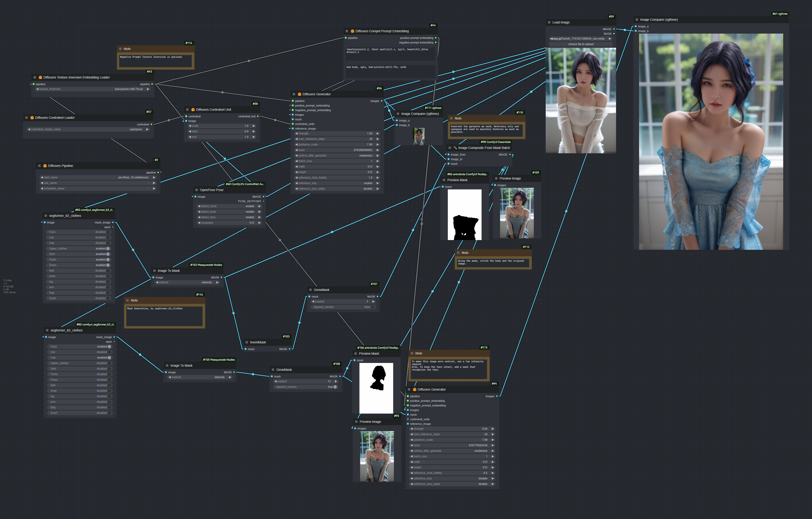Image resolution: width=812 pixels, height=519 pixels.
Task: Click the collapse dot on Diffusers Texture Inversion Embedding Loader
Action: 35,77
